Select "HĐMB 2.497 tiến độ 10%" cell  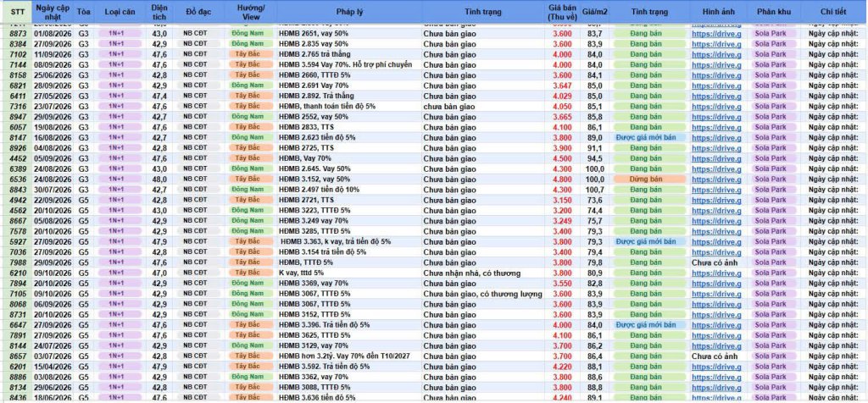[x=348, y=190]
